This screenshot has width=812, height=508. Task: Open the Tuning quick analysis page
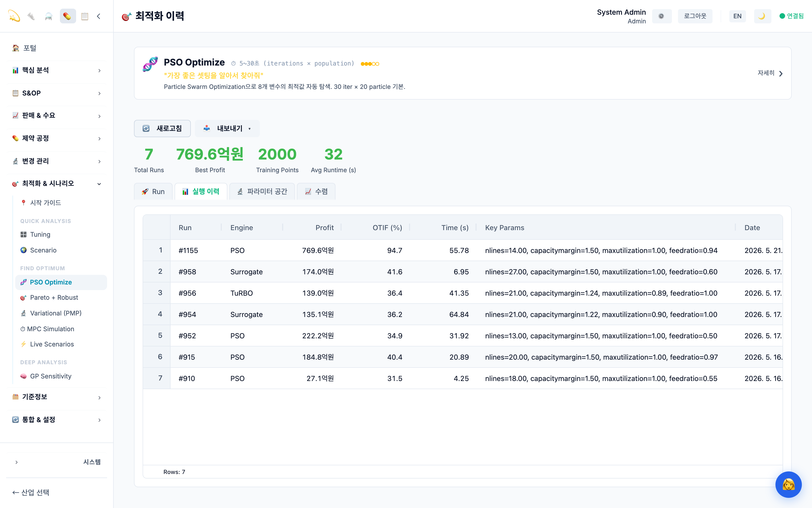(61, 234)
